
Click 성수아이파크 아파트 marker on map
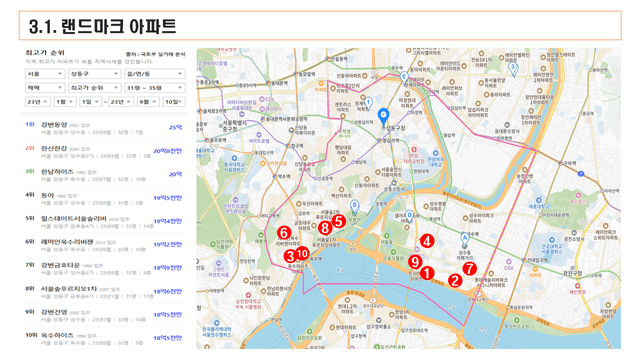pos(465,219)
